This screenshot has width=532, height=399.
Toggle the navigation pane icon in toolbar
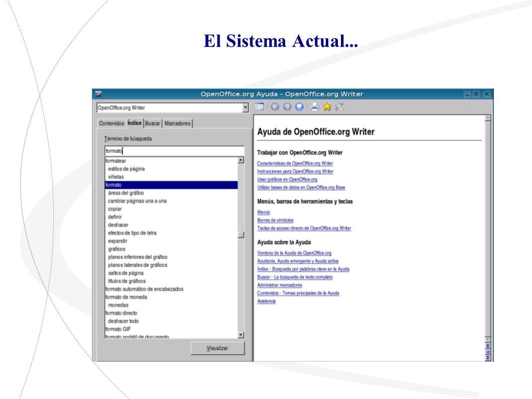tap(259, 107)
